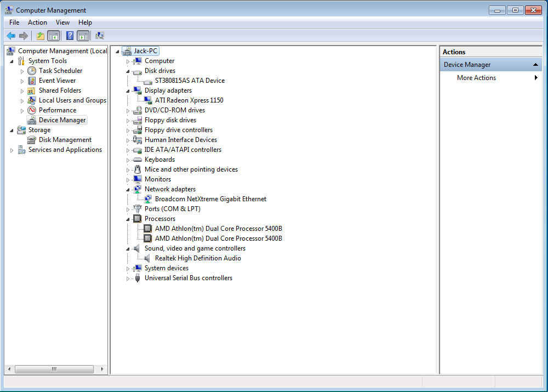Expand the System devices category

pos(128,269)
